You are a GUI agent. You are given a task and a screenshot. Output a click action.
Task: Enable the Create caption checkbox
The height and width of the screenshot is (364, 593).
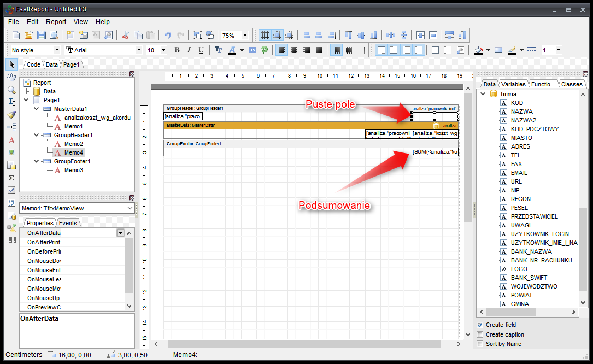pyautogui.click(x=480, y=334)
